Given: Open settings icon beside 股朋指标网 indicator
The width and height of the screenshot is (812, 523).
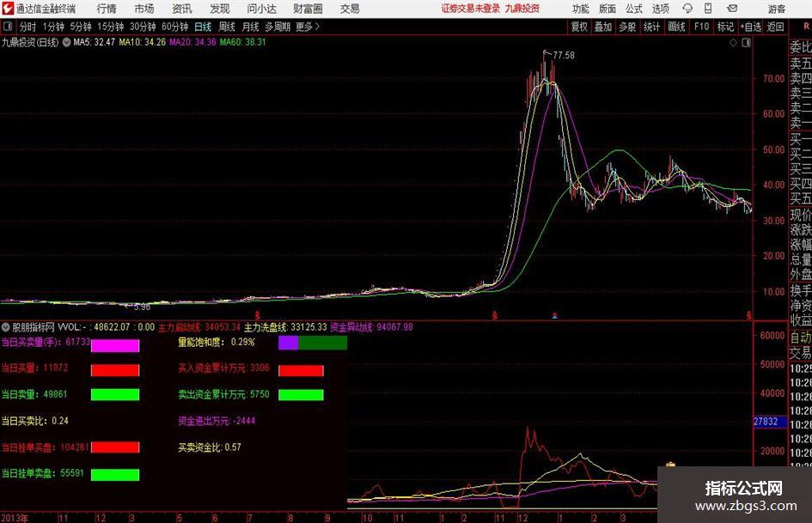Looking at the screenshot, I should (x=6, y=327).
